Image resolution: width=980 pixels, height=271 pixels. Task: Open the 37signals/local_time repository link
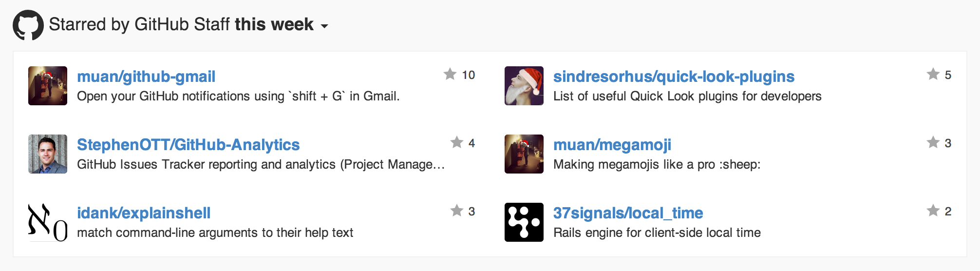[x=628, y=213]
